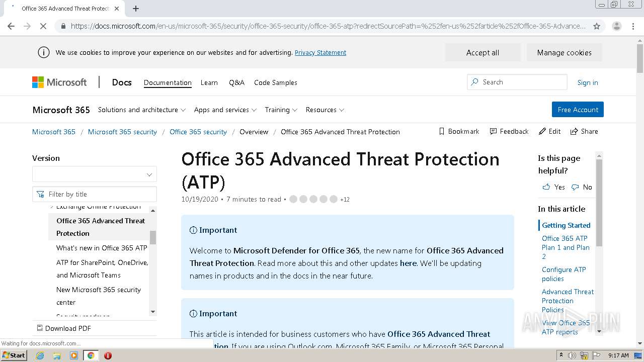
Task: Expand Exchange Online Protection tree node
Action: [x=52, y=207]
